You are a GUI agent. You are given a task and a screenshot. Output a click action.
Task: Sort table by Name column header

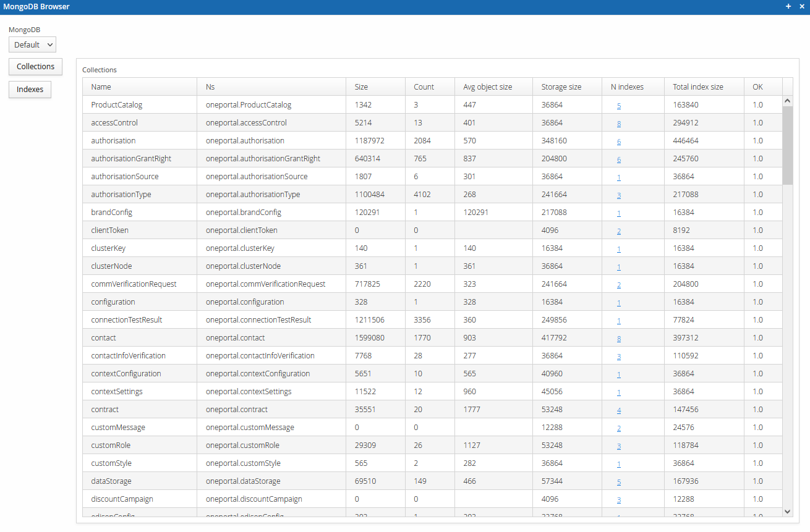(101, 87)
